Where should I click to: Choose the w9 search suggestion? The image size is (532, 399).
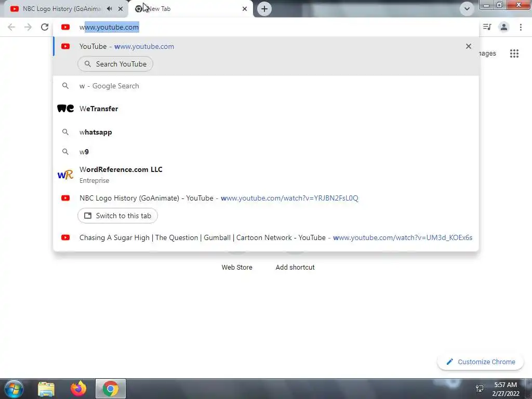point(266,152)
